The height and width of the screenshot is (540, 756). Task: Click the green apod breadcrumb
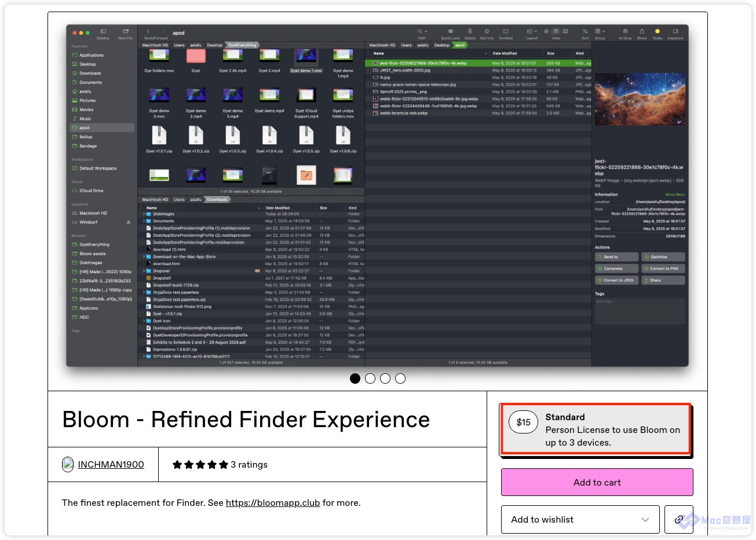(x=460, y=45)
